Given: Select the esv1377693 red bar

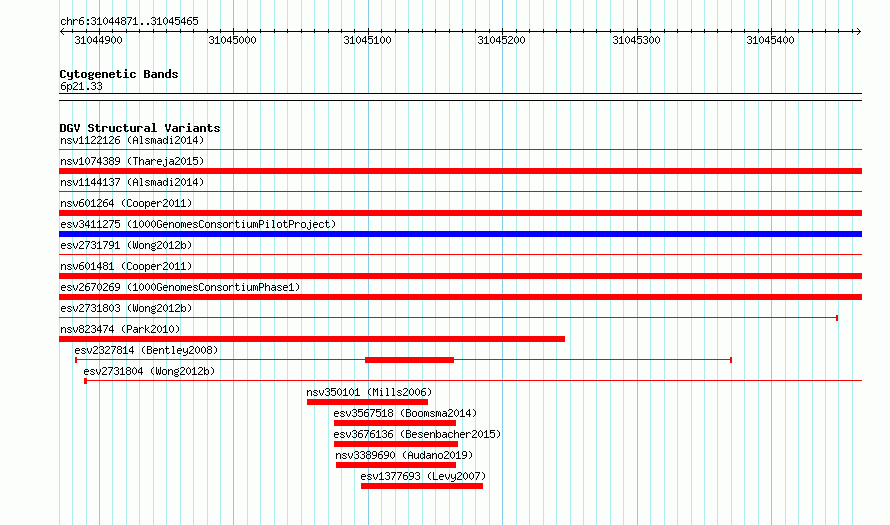Looking at the screenshot, I should tap(422, 486).
